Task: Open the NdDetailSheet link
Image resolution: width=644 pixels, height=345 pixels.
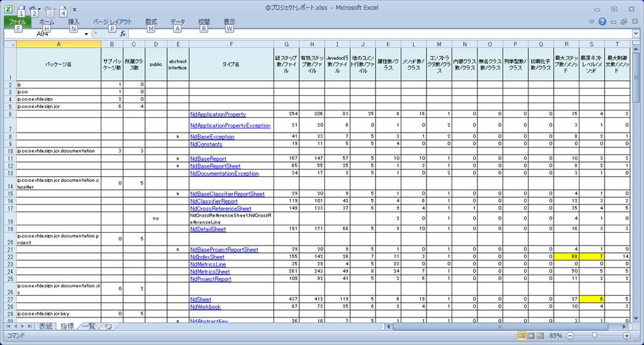Action: [208, 229]
